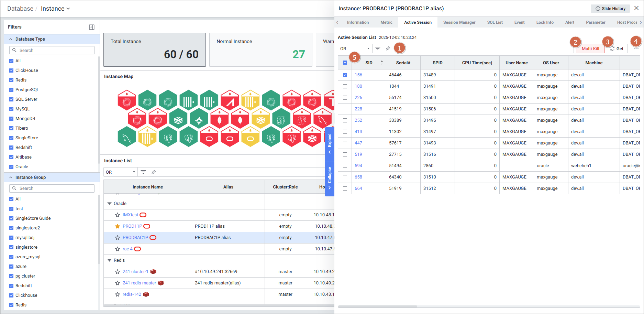Click the filter icon in Active Session toolbar
Image resolution: width=644 pixels, height=314 pixels.
(x=378, y=48)
